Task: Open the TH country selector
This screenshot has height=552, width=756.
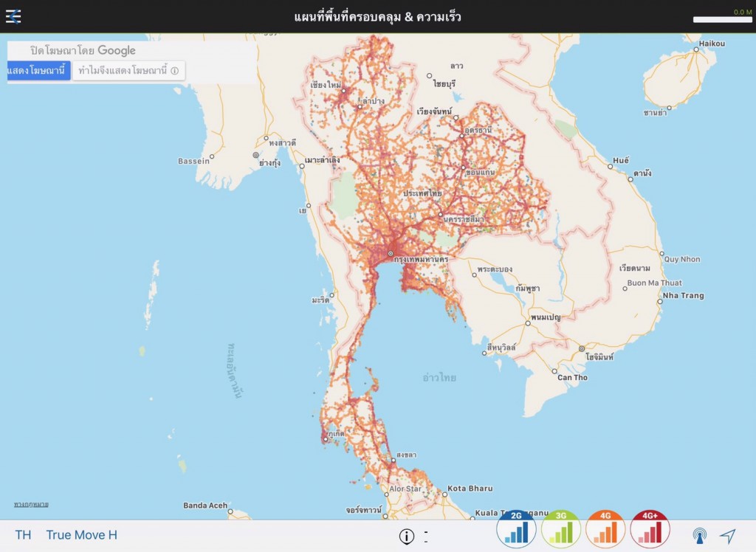Action: pos(23,535)
